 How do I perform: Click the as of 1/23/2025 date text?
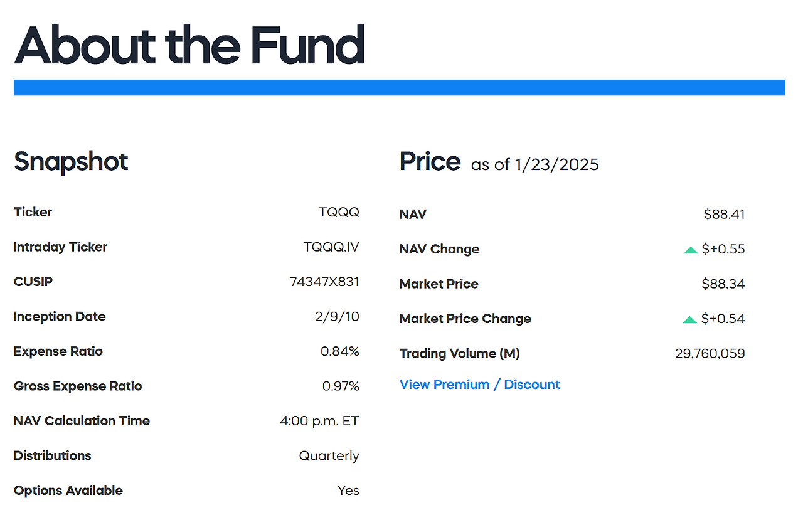pyautogui.click(x=534, y=165)
